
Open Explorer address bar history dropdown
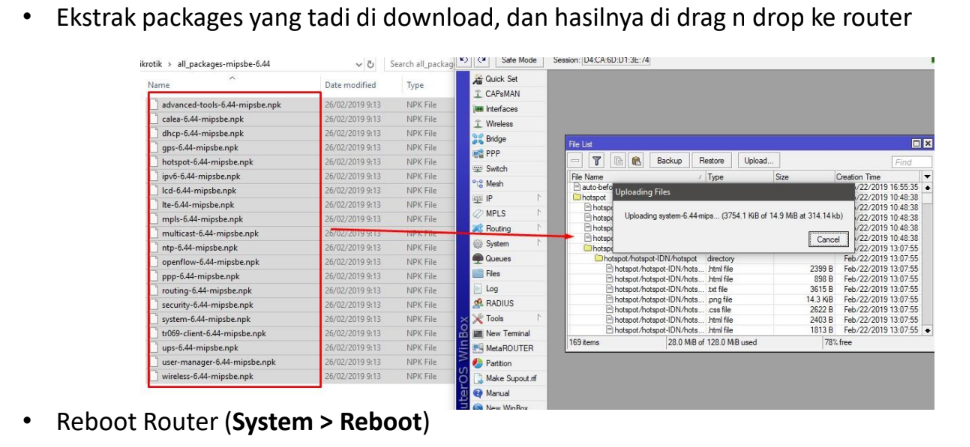(359, 64)
